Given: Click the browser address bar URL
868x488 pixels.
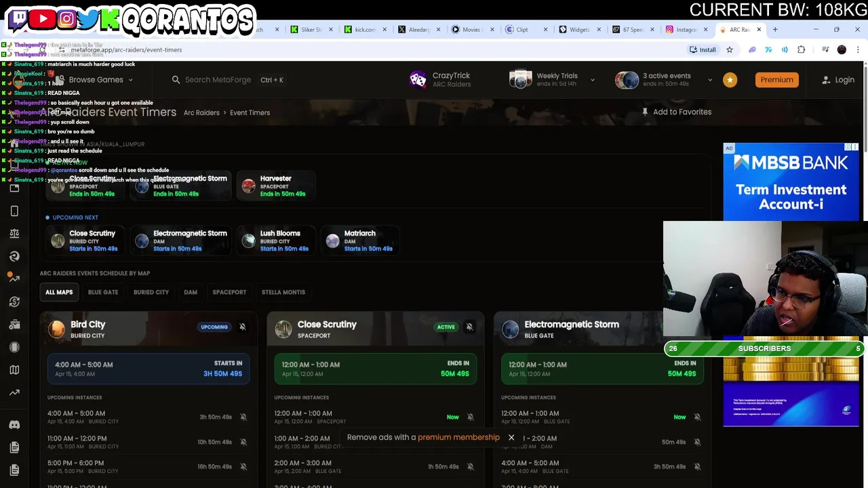Looking at the screenshot, I should coord(126,49).
